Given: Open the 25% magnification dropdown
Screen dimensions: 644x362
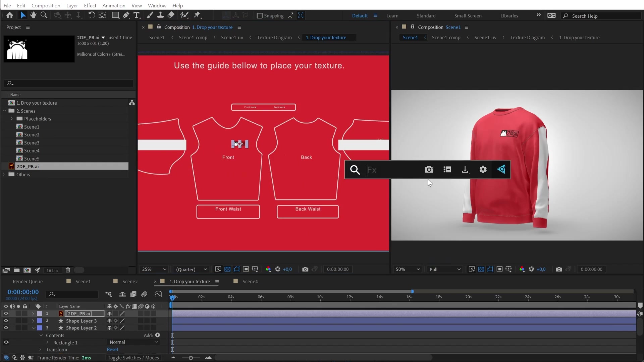Looking at the screenshot, I should point(154,269).
